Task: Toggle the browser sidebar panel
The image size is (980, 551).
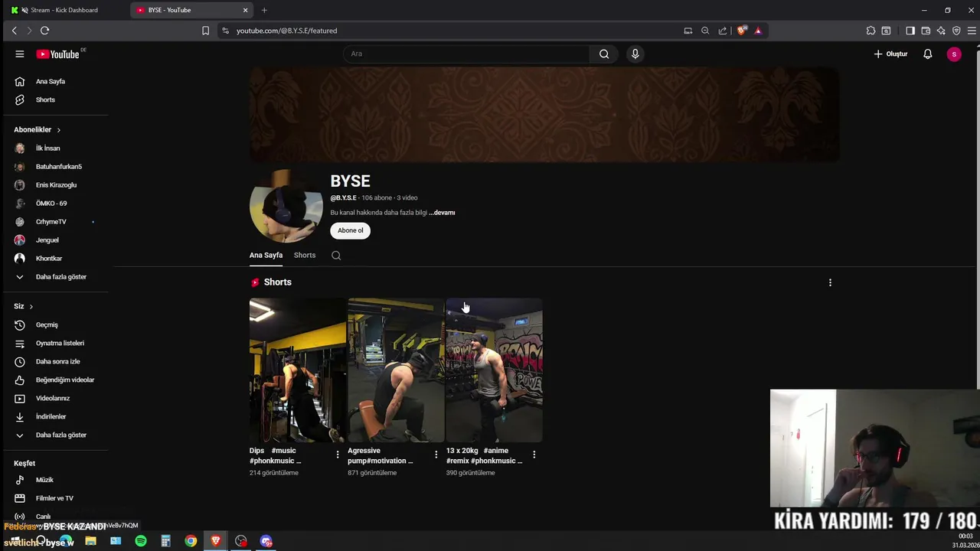Action: [x=910, y=31]
